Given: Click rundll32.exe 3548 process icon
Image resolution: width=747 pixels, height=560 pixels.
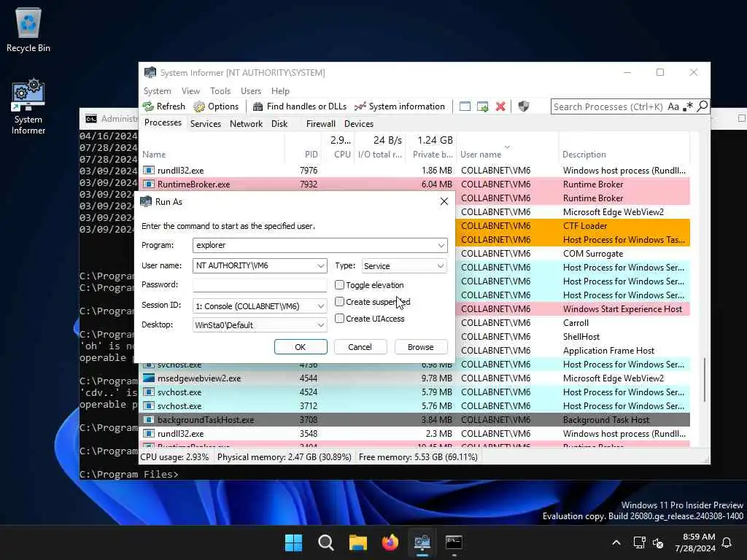Looking at the screenshot, I should (x=149, y=433).
